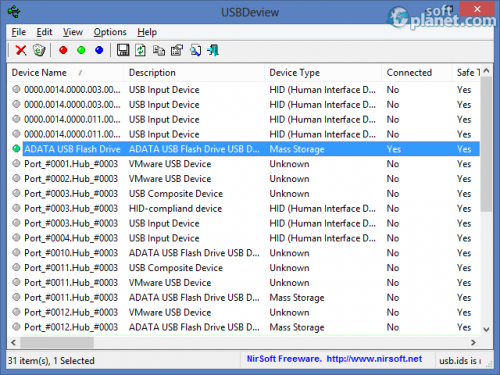The image size is (500, 375).
Task: Open the Options menu
Action: click(x=110, y=32)
